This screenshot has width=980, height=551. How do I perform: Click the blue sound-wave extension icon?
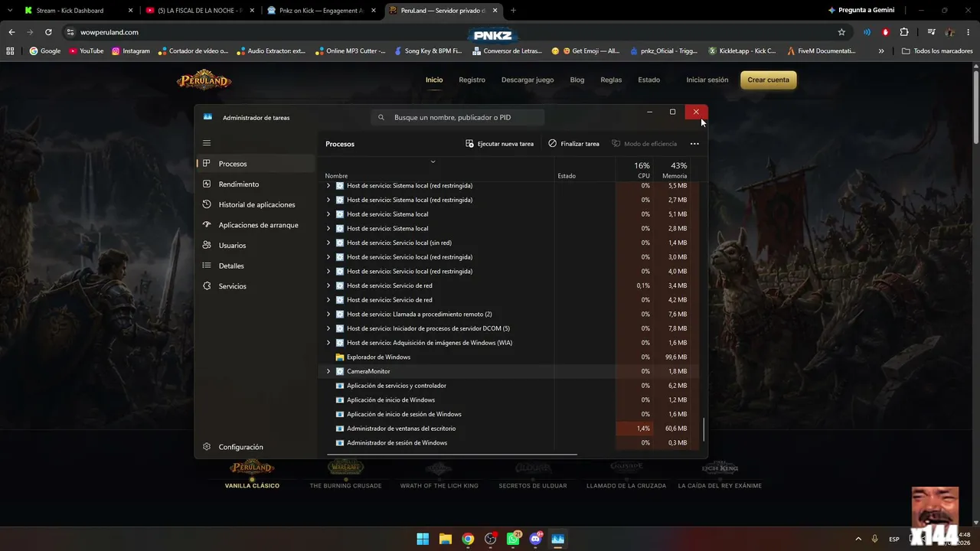click(x=867, y=32)
